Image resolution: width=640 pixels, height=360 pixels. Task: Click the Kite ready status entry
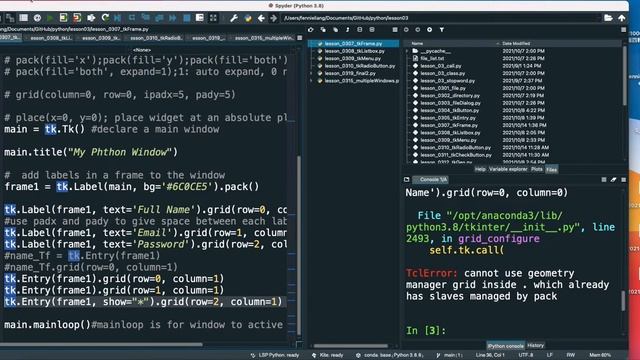click(327, 355)
